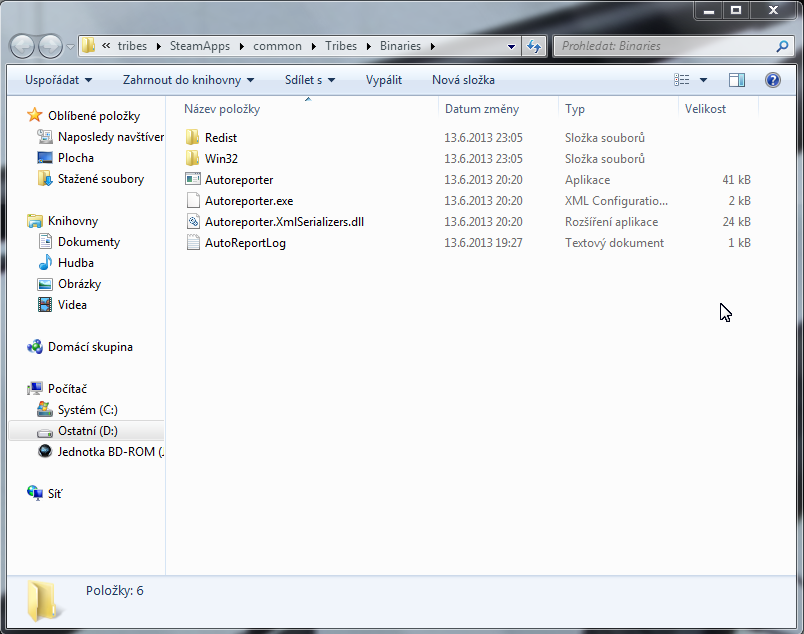Open Plocha in the navigation pane
Image resolution: width=804 pixels, height=634 pixels.
(x=75, y=158)
